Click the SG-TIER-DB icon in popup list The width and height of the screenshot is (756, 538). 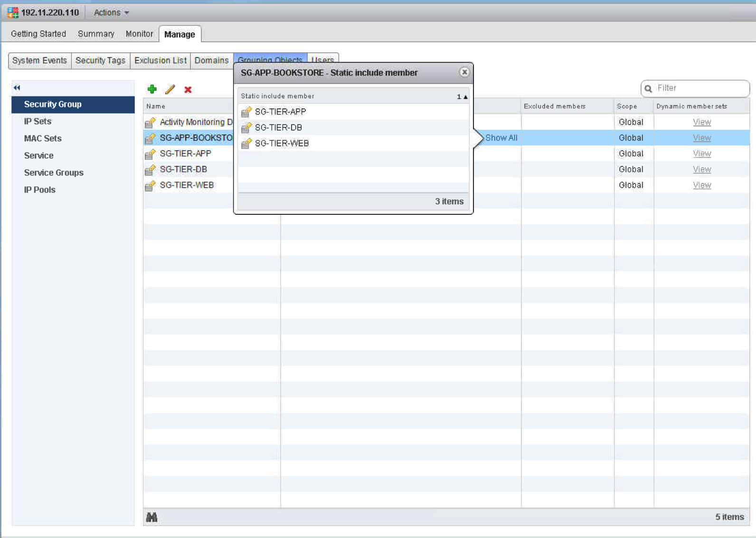(246, 128)
